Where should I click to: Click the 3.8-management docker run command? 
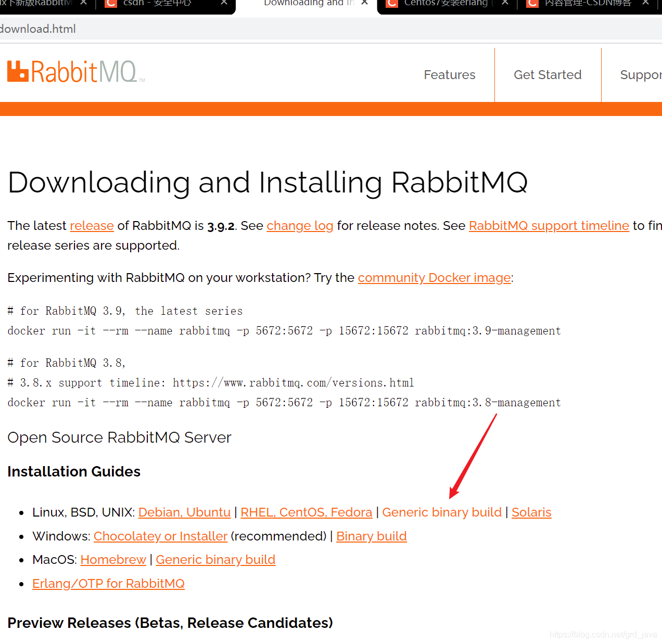click(x=284, y=403)
